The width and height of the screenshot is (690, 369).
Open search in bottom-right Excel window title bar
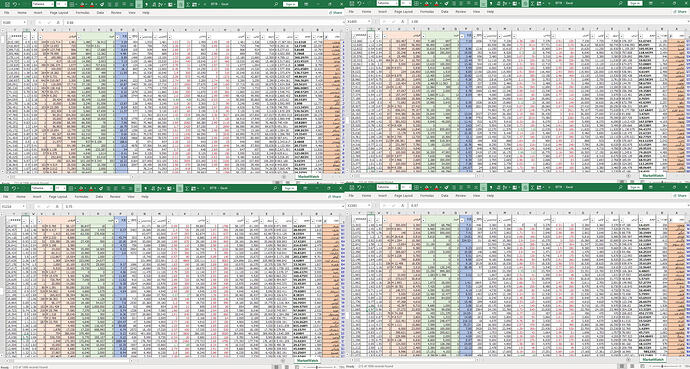click(x=620, y=187)
